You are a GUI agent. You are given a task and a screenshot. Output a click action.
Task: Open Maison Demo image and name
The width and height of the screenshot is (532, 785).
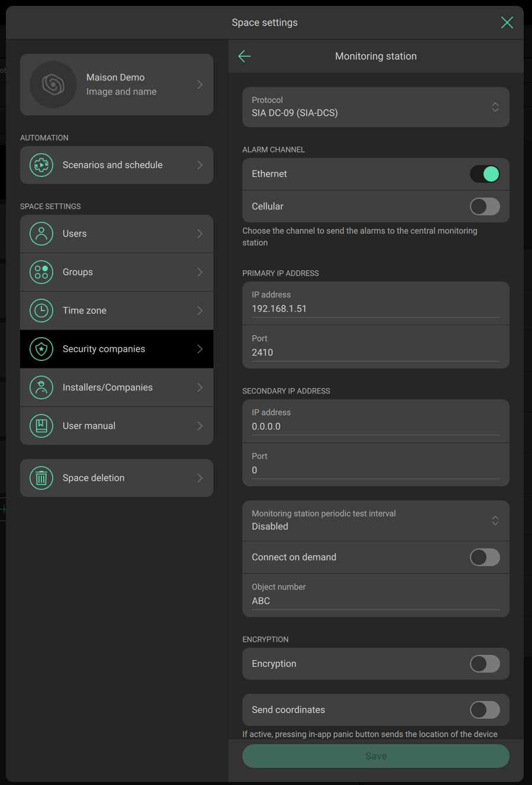116,85
